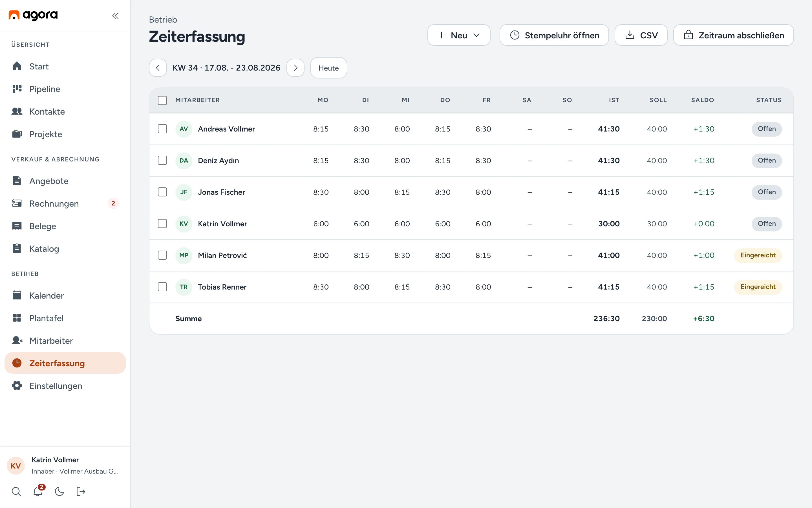Go to next calendar week
812x508 pixels.
[295, 68]
